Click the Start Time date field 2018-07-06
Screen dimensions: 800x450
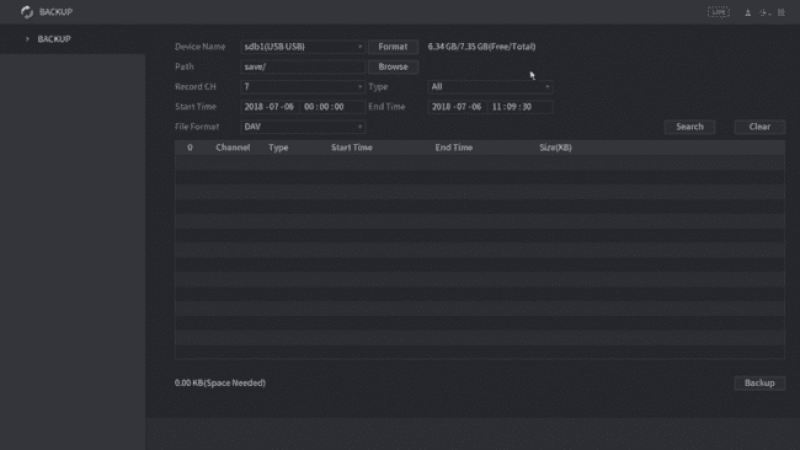pyautogui.click(x=269, y=107)
